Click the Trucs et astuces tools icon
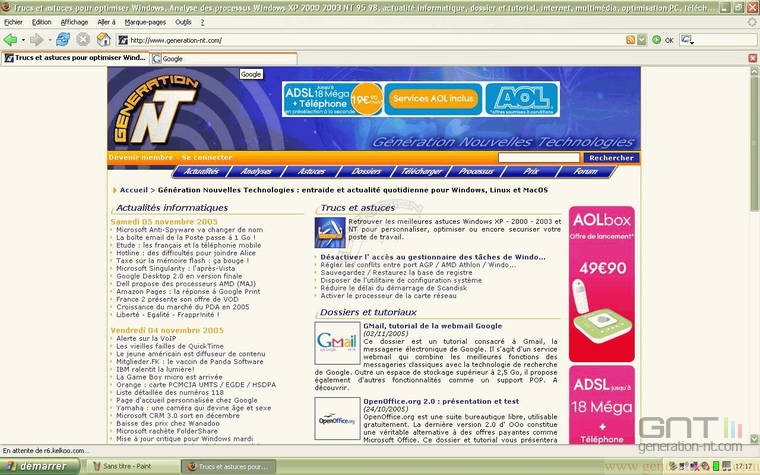760x475 pixels. pyautogui.click(x=330, y=233)
